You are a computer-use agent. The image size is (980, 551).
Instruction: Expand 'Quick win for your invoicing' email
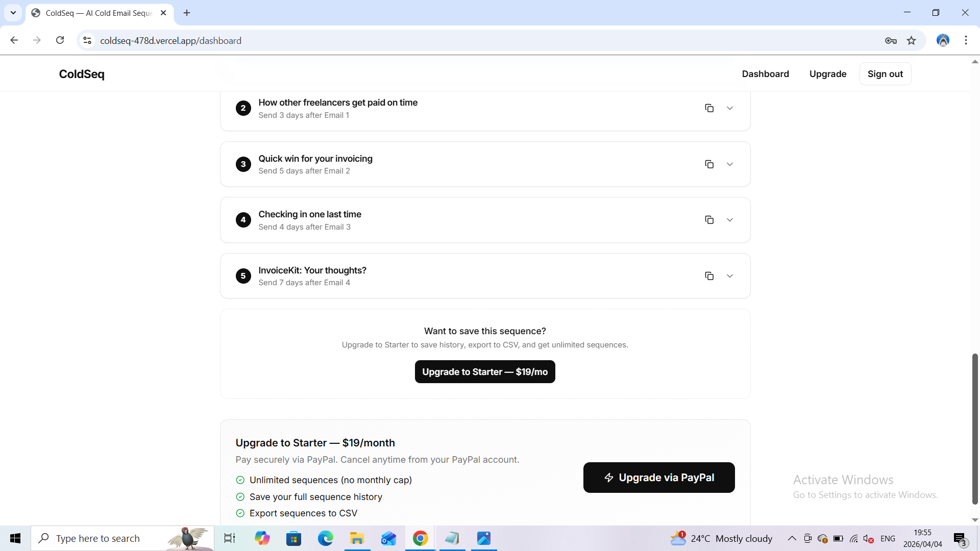point(730,164)
